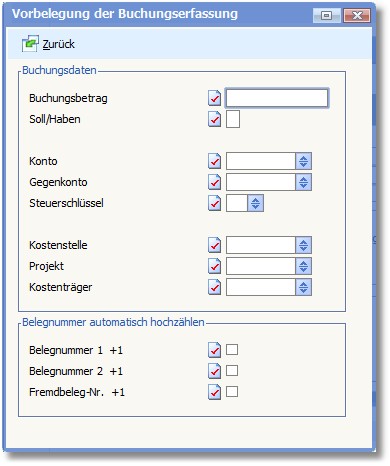Open the Steuerschlüssel selection arrow button
The height and width of the screenshot is (466, 390).
256,203
